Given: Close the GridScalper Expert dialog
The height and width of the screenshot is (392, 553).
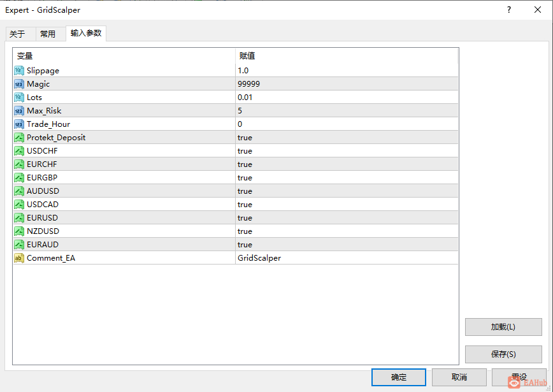Looking at the screenshot, I should (x=538, y=10).
